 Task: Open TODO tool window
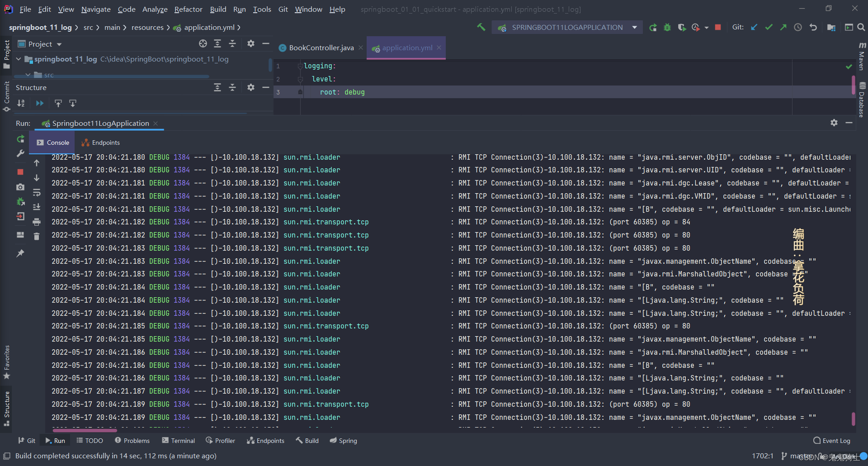tap(90, 441)
